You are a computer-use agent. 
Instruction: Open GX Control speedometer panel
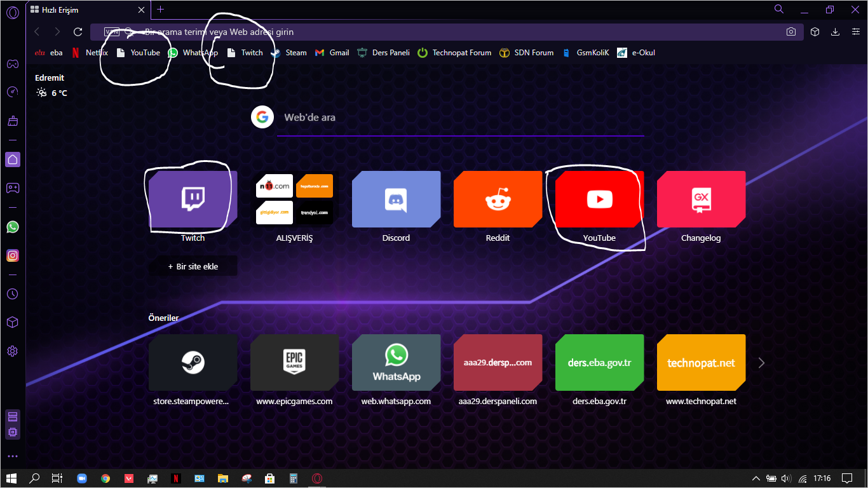click(x=13, y=92)
